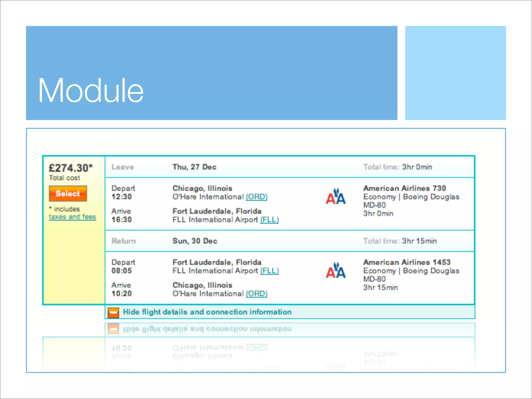Screen dimensions: 532x399
Task: Open the taxes and fees link
Action: pyautogui.click(x=72, y=217)
